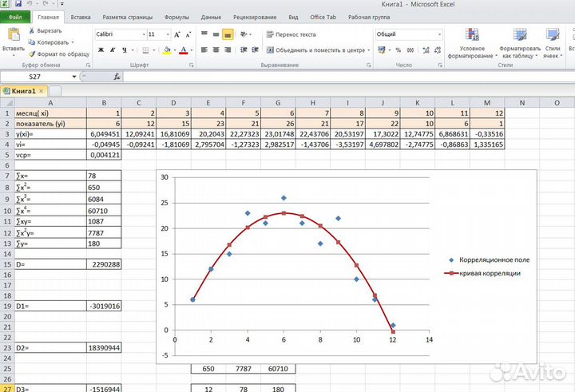Click the Save icon in quick access toolbar
The width and height of the screenshot is (575, 392).
(x=18, y=4)
